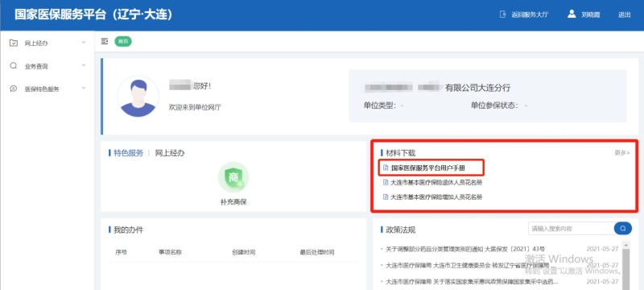This screenshot has width=644, height=290.
Task: Expand the 业务查询 menu chevron
Action: click(x=84, y=66)
